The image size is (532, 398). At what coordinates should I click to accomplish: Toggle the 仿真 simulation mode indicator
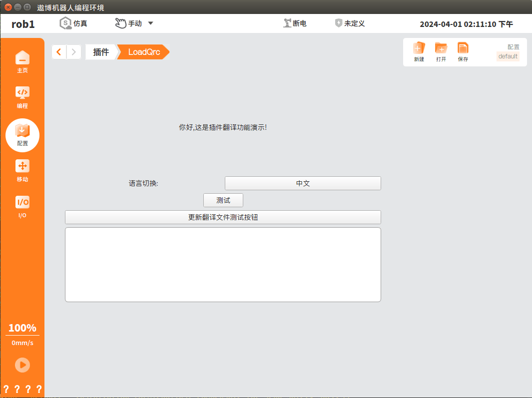coord(73,23)
